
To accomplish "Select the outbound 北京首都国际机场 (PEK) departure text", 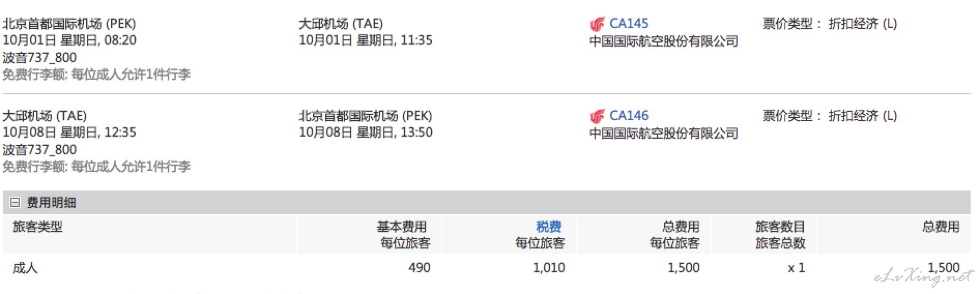I will (x=69, y=24).
